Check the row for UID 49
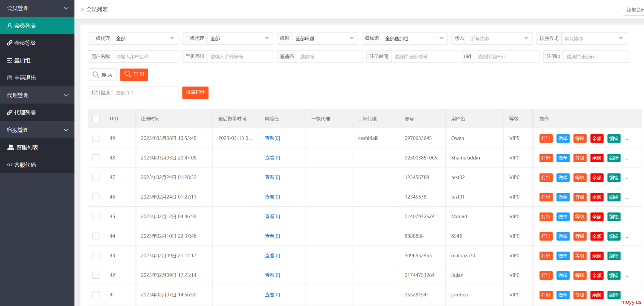 (96, 138)
